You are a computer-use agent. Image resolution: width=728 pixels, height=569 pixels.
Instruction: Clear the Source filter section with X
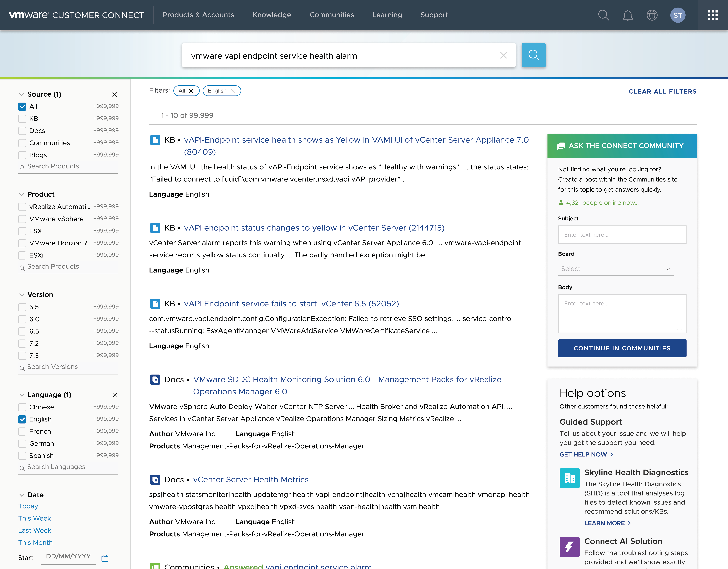pos(115,94)
